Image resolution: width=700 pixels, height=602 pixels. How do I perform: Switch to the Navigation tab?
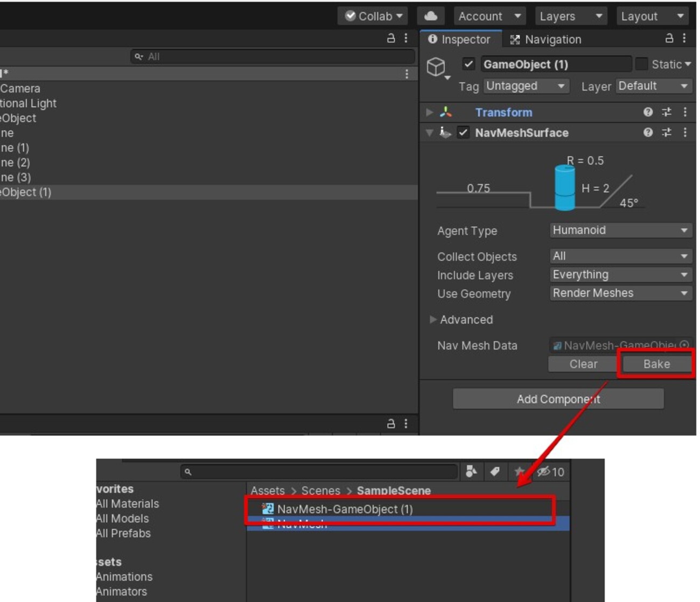click(546, 39)
